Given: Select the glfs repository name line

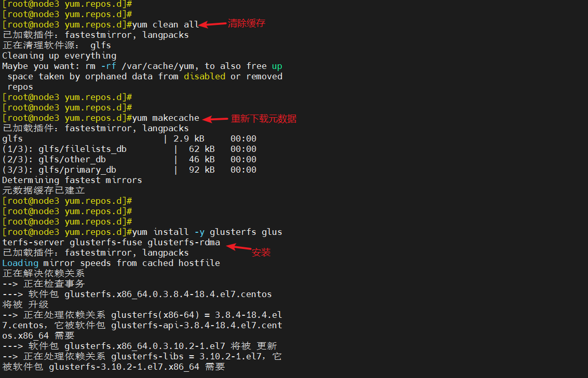Looking at the screenshot, I should point(12,138).
